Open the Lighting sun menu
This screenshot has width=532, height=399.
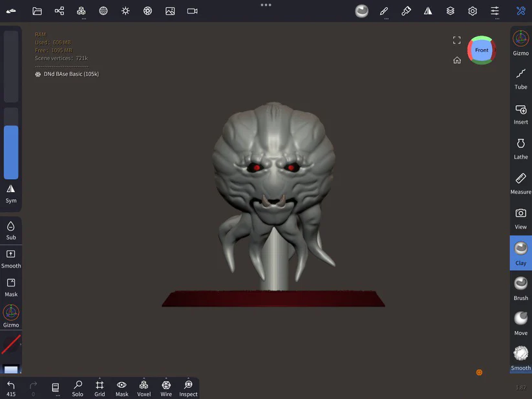(x=125, y=11)
